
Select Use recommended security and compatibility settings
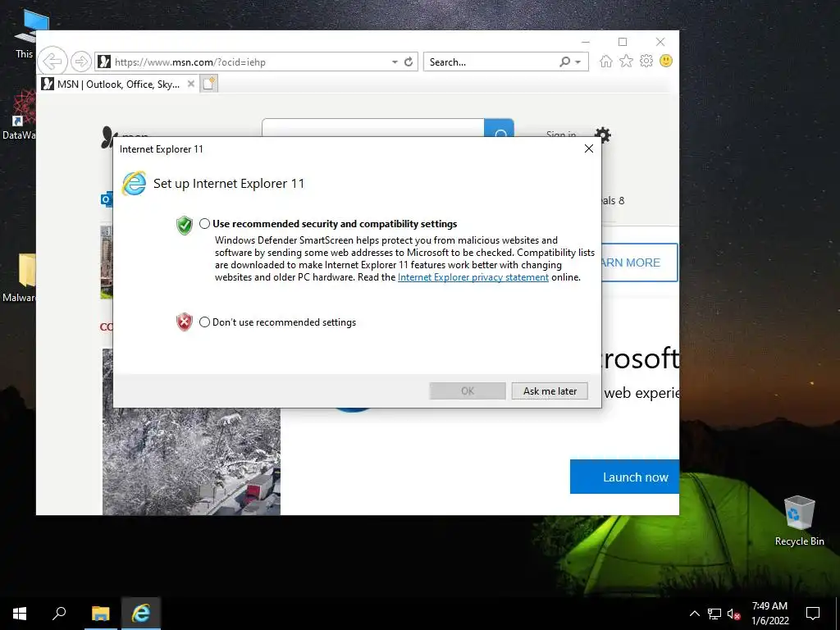click(x=204, y=224)
